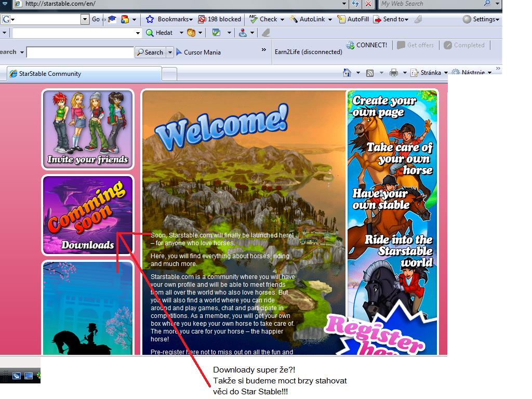This screenshot has width=532, height=399.
Task: Click the graduation cap toolbar icon
Action: (112, 19)
